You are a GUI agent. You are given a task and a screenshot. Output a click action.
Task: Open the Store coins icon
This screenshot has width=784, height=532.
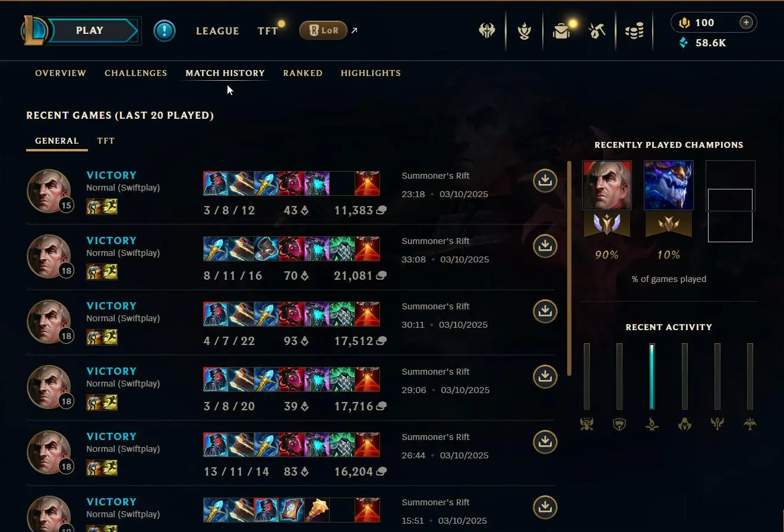point(634,31)
